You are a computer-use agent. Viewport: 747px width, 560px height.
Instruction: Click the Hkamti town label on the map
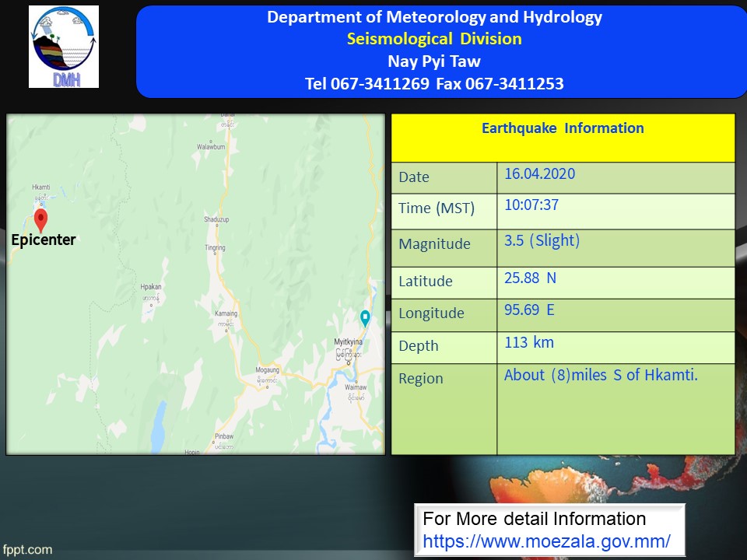(x=41, y=187)
